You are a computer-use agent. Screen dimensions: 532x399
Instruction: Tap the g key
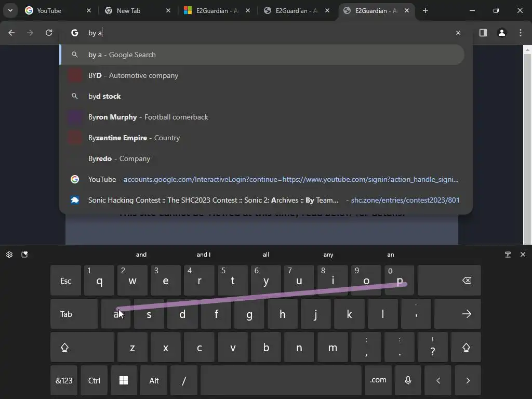coord(249,314)
